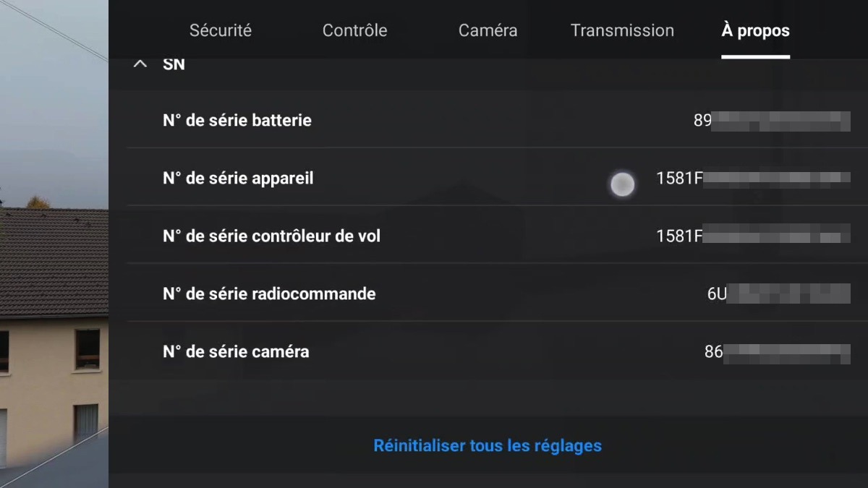Tap the SN section header label
Image resolution: width=868 pixels, height=488 pixels.
click(x=174, y=64)
